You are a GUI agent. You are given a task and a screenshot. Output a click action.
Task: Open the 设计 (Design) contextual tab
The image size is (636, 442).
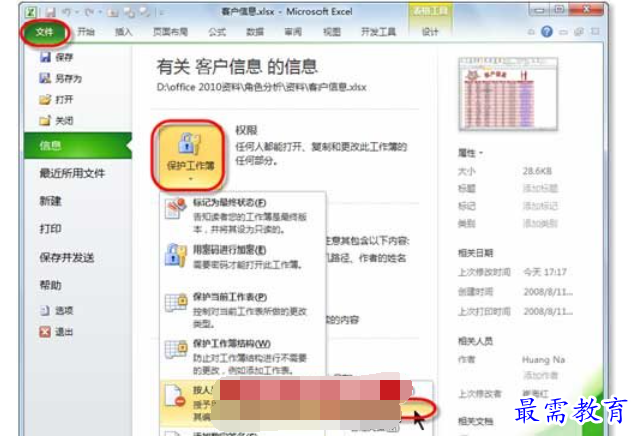pyautogui.click(x=430, y=32)
